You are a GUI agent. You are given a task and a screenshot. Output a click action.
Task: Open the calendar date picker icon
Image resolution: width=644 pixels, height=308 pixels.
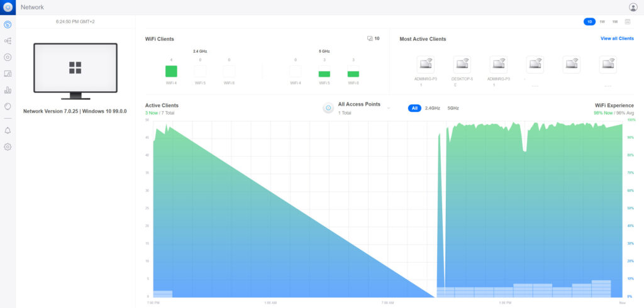tap(628, 21)
